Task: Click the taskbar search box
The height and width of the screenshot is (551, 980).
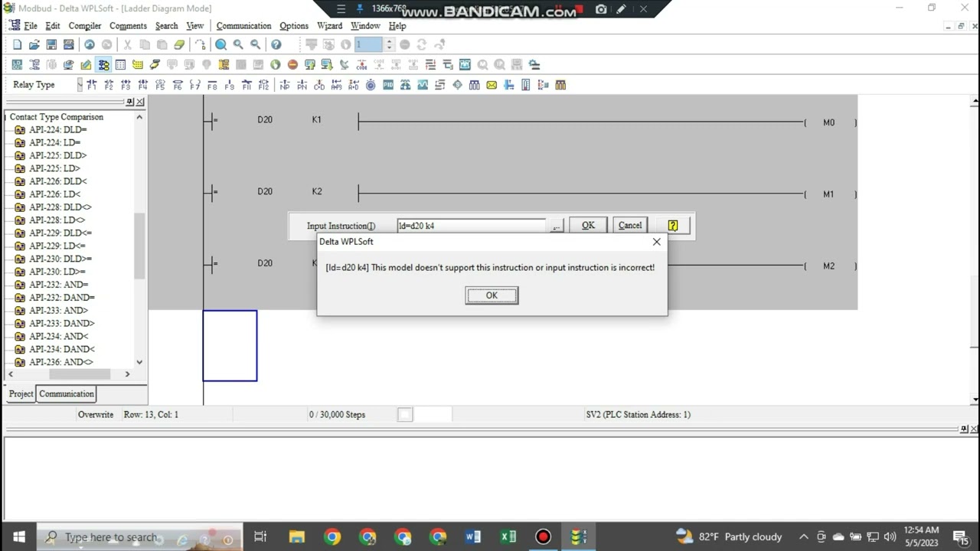Action: click(140, 536)
